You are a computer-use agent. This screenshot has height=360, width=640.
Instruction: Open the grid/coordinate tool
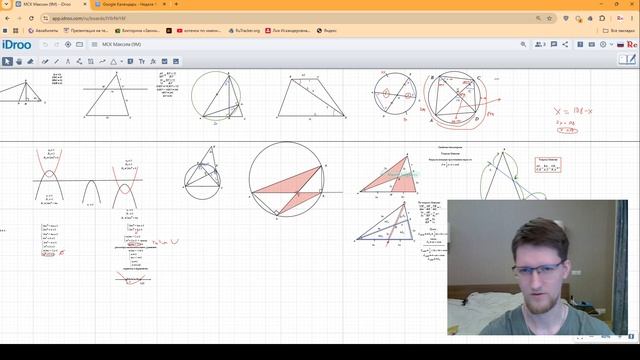[x=91, y=61]
